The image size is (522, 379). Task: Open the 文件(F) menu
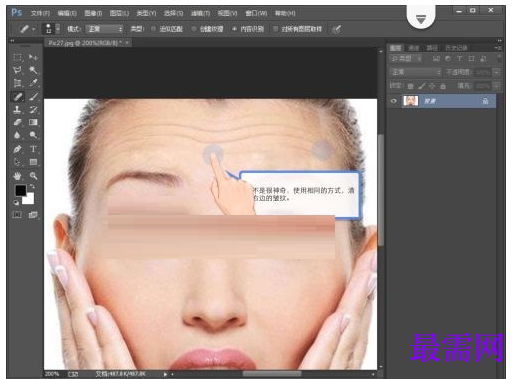(40, 13)
